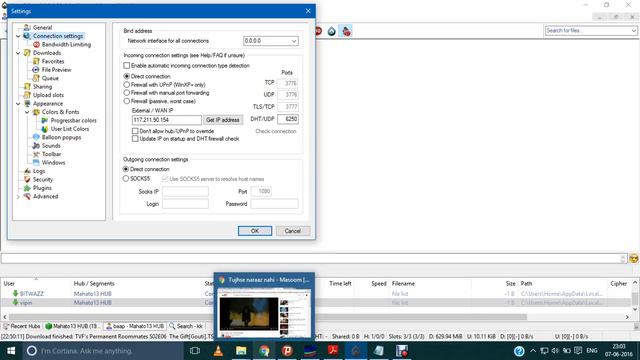This screenshot has height=360, width=640.
Task: Select outgoing Direct connection radio button
Action: (126, 169)
